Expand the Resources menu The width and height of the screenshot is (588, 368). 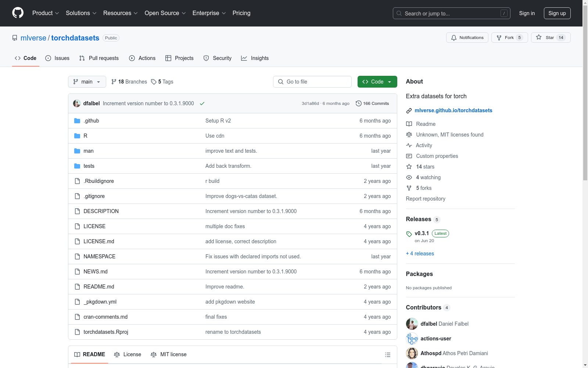click(121, 13)
